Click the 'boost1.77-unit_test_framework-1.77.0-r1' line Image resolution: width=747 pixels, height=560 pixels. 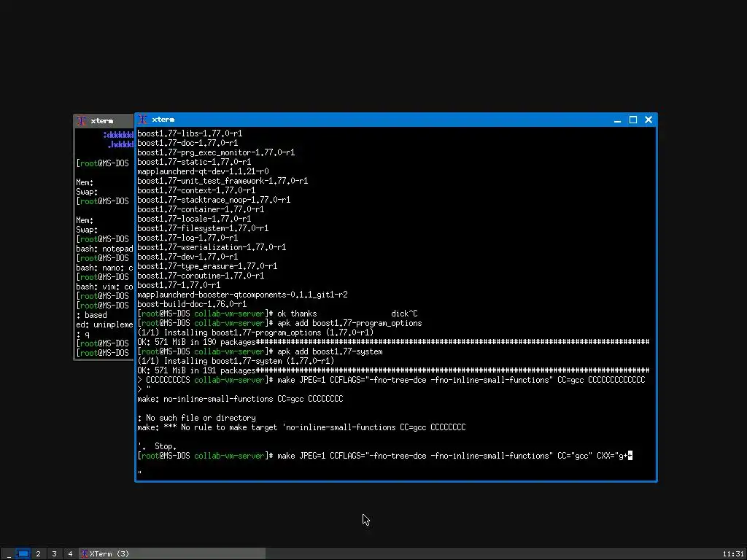tap(222, 181)
